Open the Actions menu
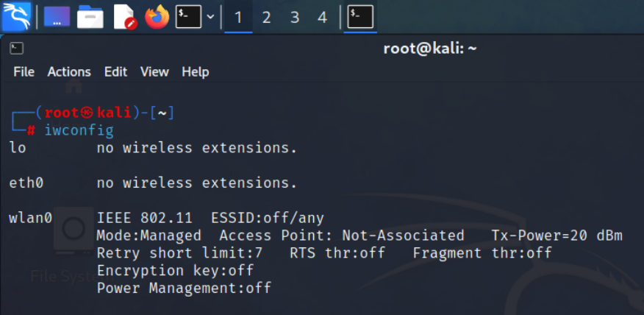Image resolution: width=644 pixels, height=315 pixels. 69,72
